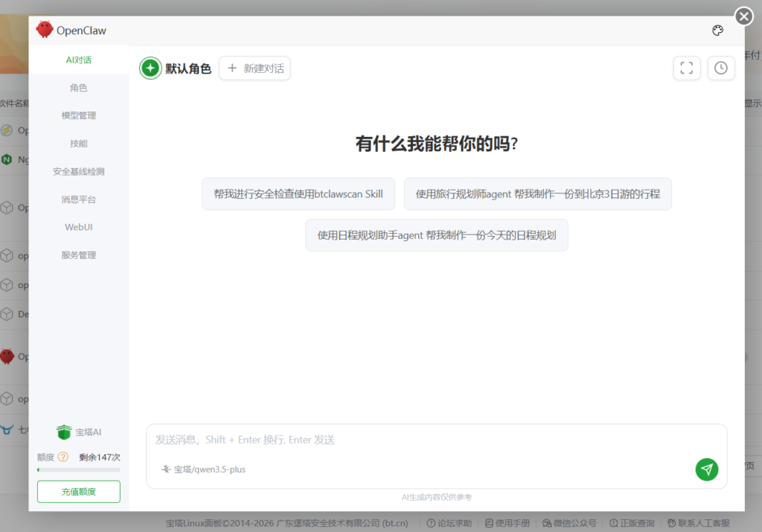This screenshot has width=762, height=532.
Task: Send the message with the green paper plane icon
Action: (705, 469)
